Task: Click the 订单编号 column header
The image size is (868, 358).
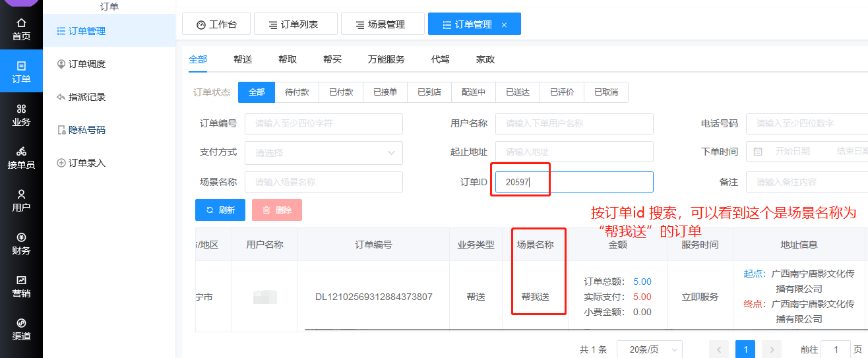Action: 374,245
